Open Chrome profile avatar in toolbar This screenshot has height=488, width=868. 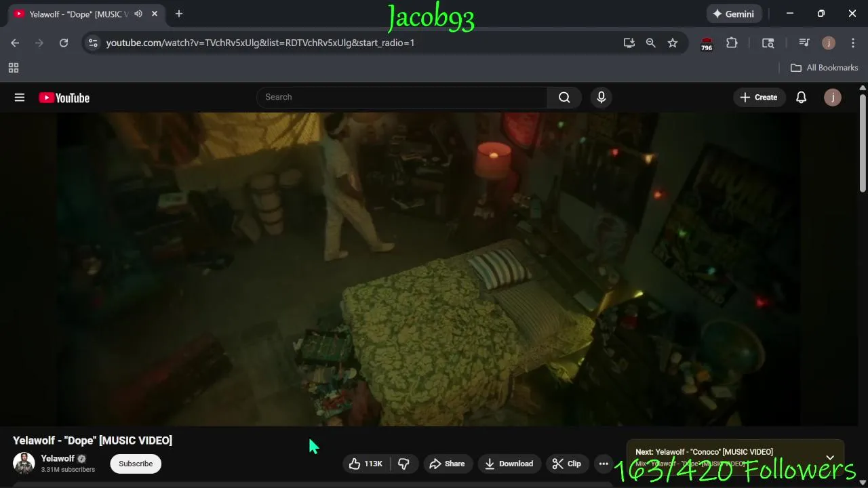(x=829, y=43)
